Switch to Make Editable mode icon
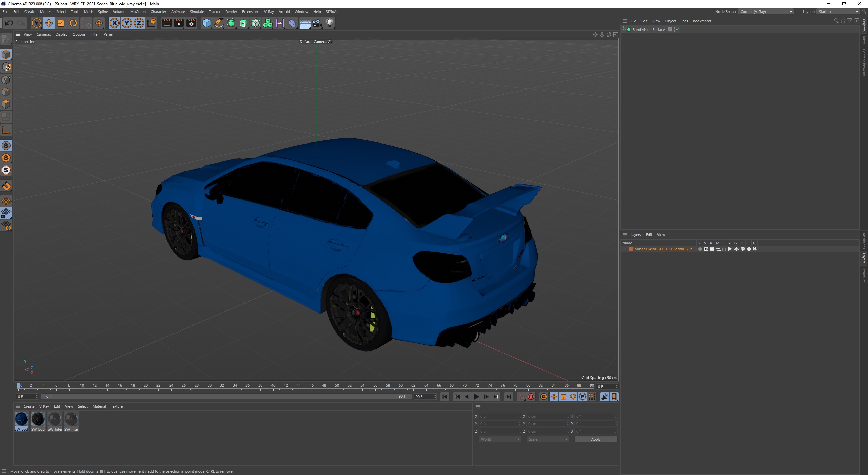868x475 pixels. (6, 40)
